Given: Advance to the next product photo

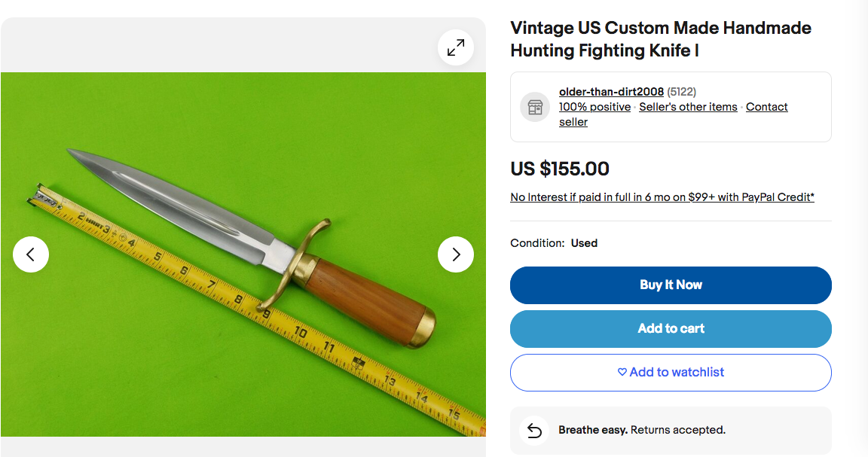Looking at the screenshot, I should 456,254.
